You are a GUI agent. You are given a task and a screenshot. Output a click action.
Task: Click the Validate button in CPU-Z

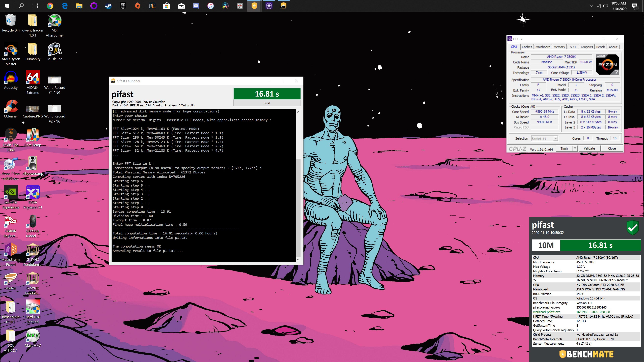coord(589,148)
